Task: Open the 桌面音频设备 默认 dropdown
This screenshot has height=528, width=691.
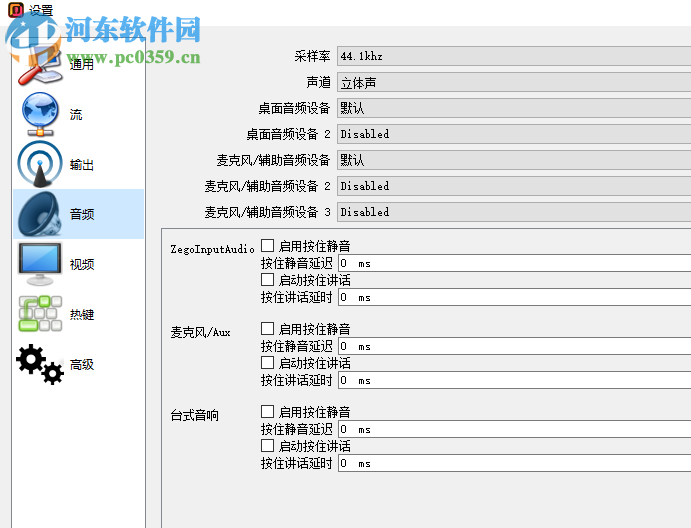Action: click(x=514, y=108)
